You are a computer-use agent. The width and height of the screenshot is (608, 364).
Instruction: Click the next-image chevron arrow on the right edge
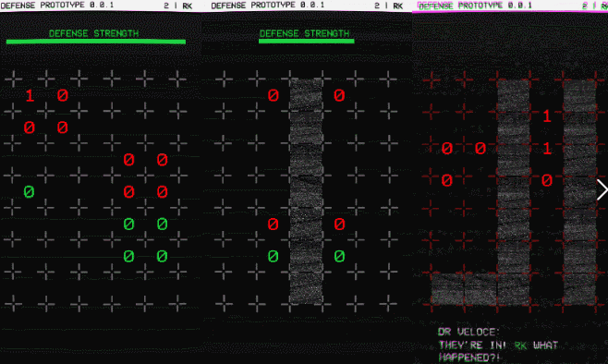[x=602, y=190]
